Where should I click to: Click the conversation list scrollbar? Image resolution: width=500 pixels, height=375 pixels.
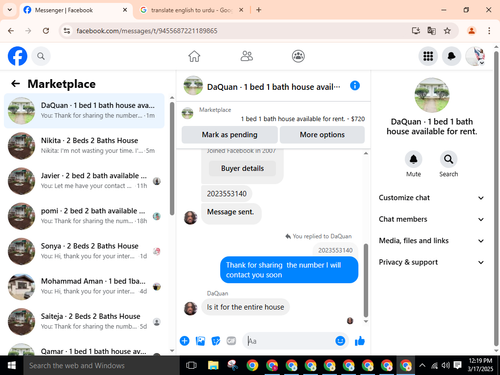click(172, 159)
